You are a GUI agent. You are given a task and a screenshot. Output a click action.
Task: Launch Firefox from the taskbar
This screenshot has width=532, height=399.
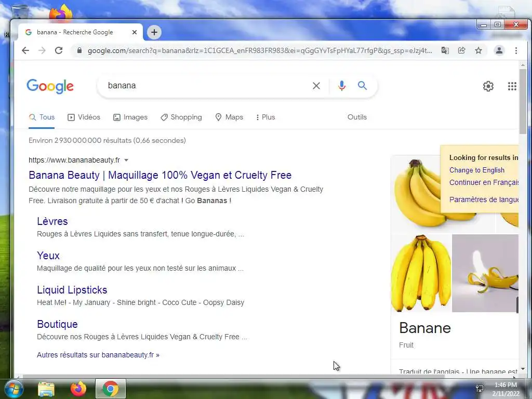pos(78,389)
